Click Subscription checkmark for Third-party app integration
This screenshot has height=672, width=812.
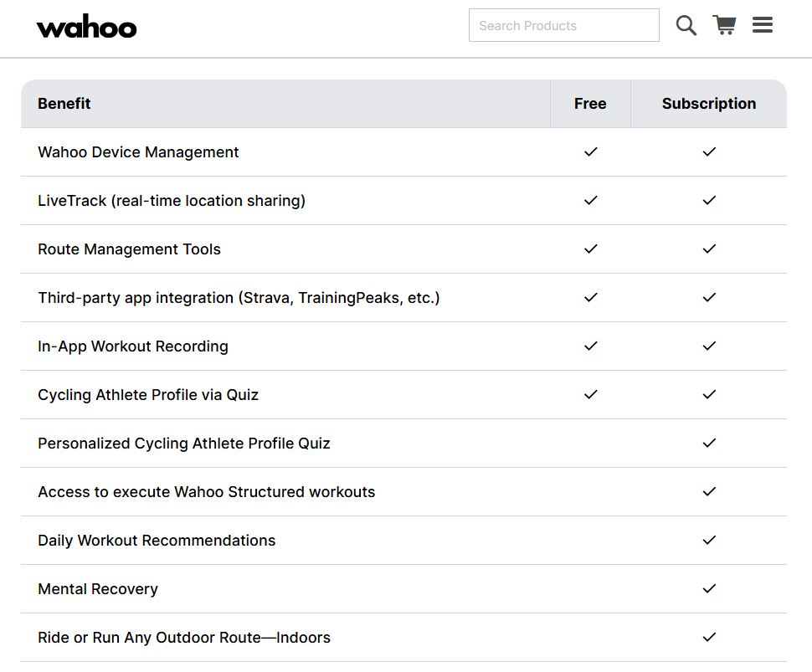[710, 297]
